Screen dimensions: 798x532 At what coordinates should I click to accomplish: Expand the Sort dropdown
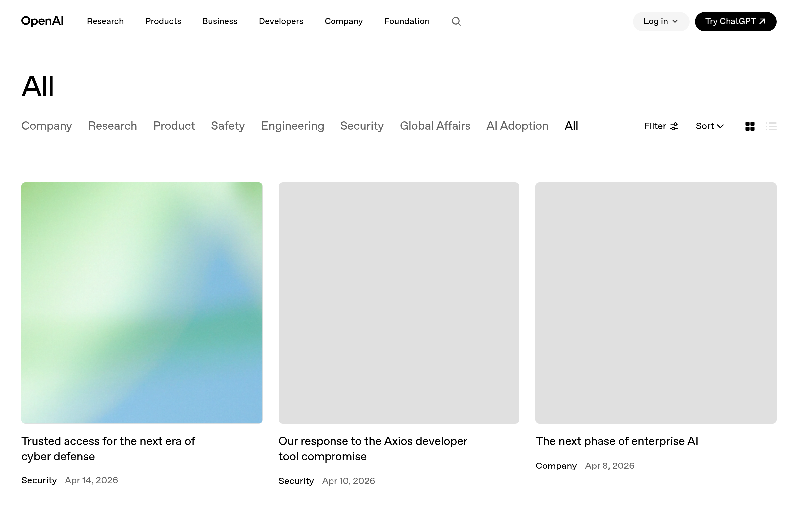[x=710, y=126]
